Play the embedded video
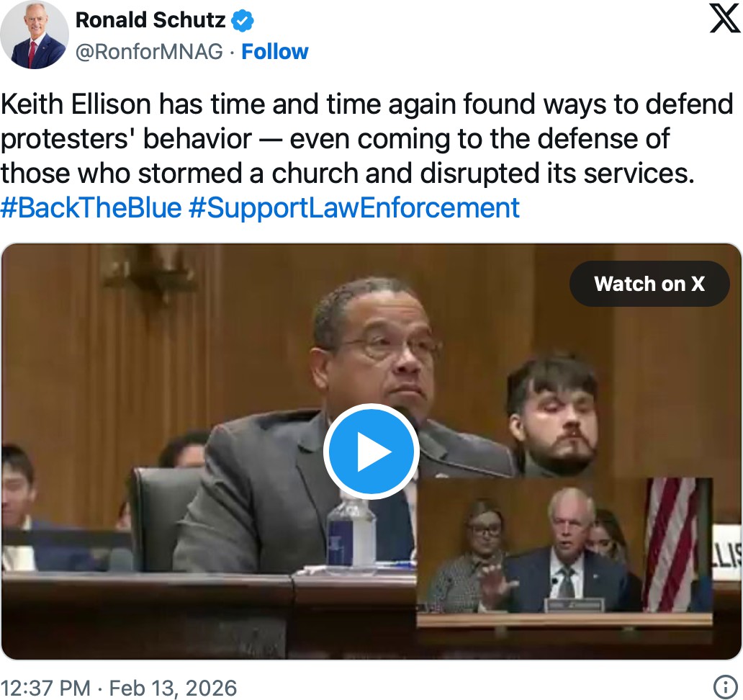743x700 pixels. click(371, 452)
